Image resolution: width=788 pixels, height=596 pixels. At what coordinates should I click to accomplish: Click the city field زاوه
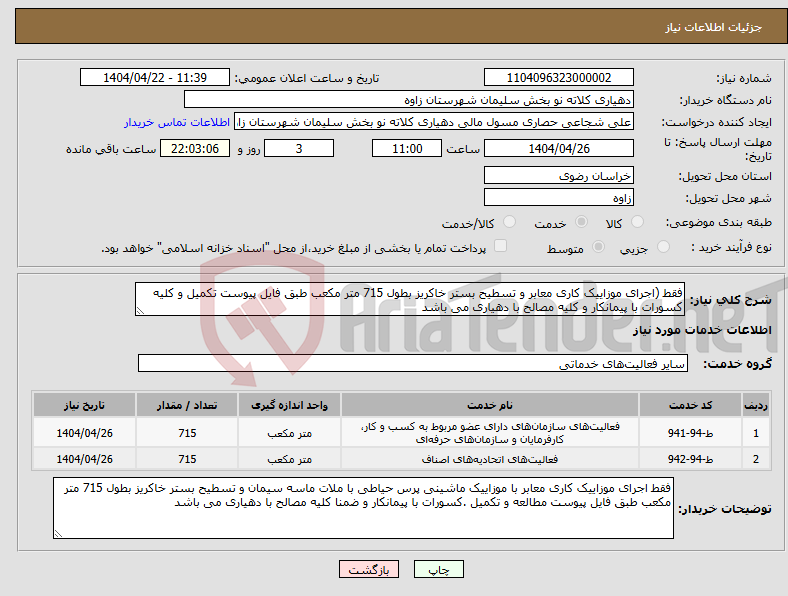tap(559, 197)
